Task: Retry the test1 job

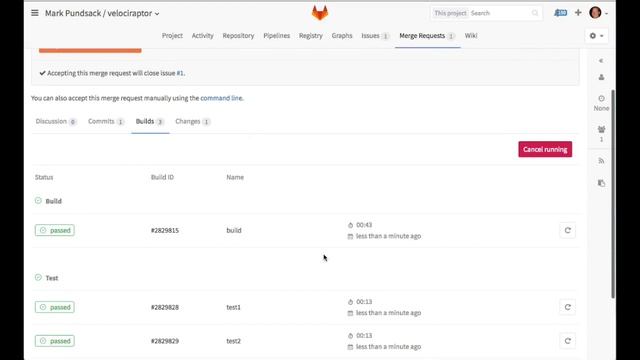Action: click(567, 307)
